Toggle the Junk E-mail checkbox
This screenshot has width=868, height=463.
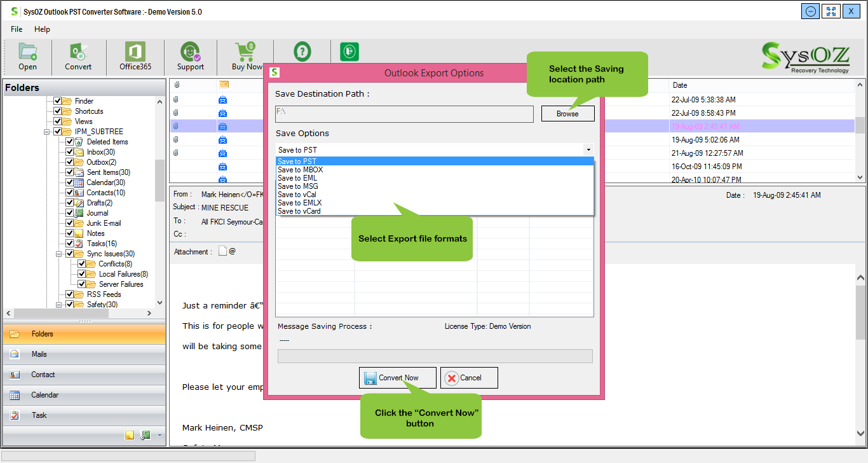pos(70,223)
